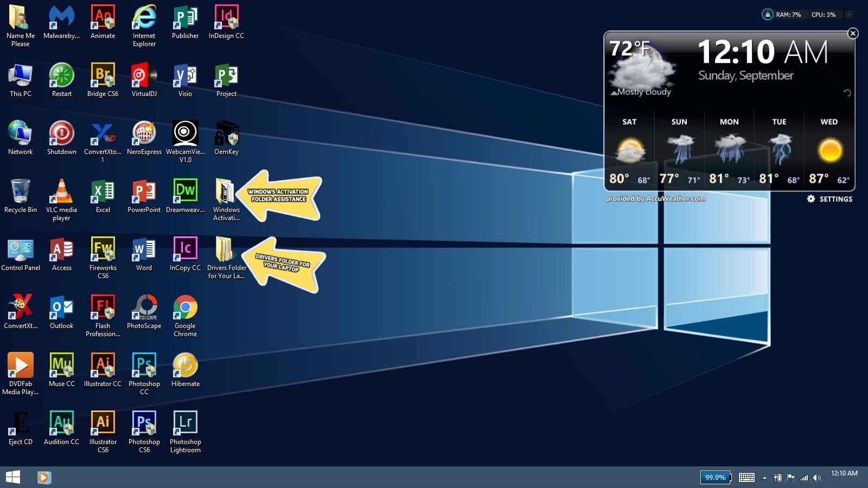Select VLC media player icon
Image resolution: width=868 pixels, height=488 pixels.
point(61,200)
